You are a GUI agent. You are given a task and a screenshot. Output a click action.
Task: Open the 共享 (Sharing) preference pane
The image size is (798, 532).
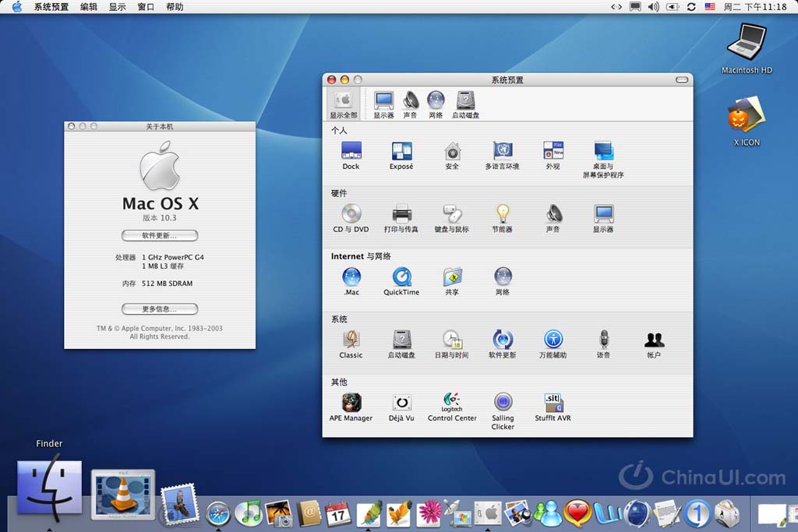click(452, 281)
